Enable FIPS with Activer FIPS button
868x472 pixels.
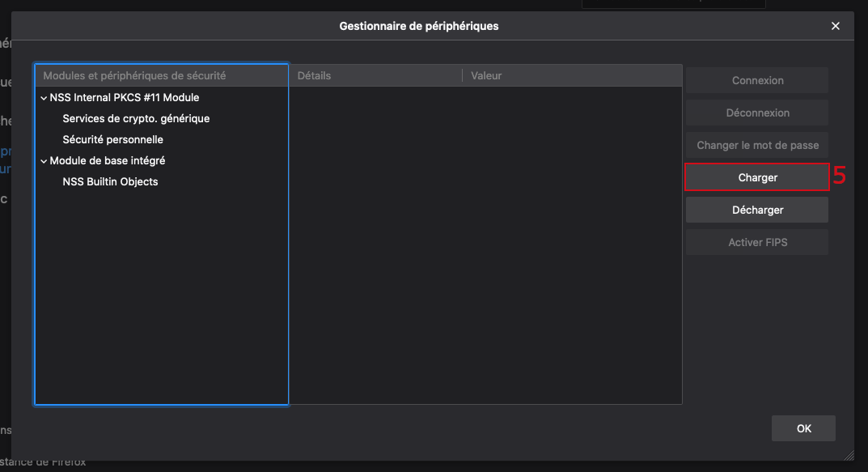[x=757, y=242]
